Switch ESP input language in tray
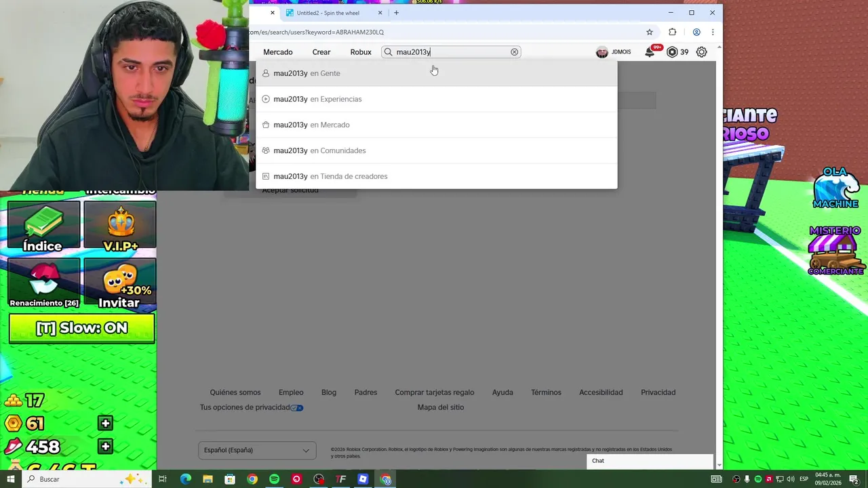This screenshot has height=488, width=868. [804, 479]
